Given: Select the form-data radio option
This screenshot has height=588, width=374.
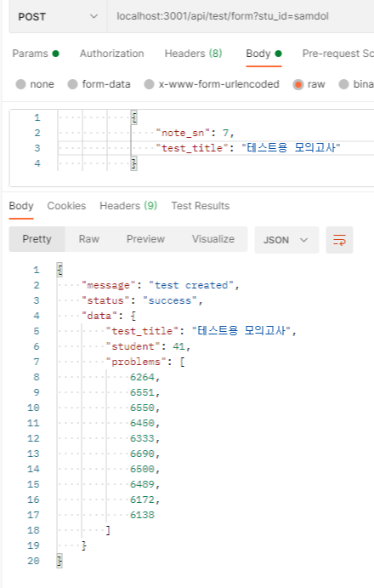Looking at the screenshot, I should tap(99, 84).
